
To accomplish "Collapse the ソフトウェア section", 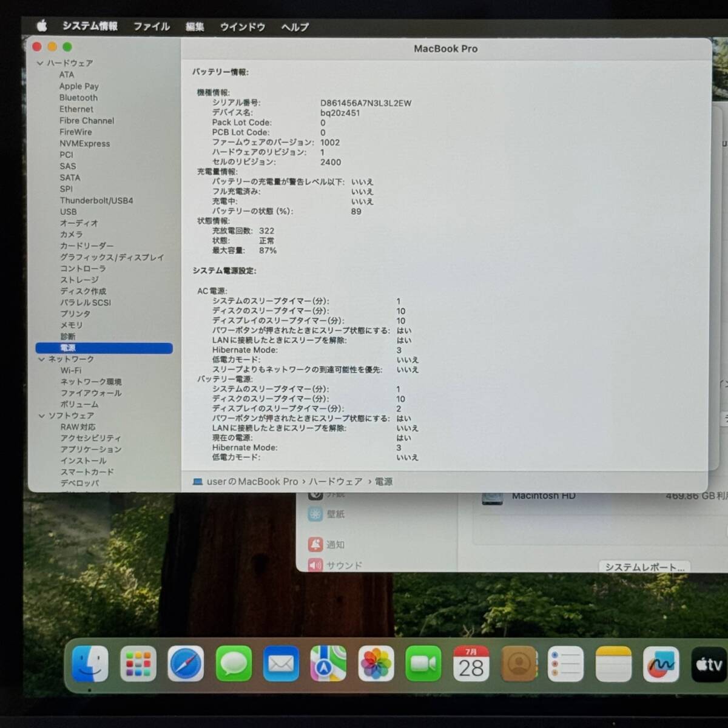I will pos(41,416).
